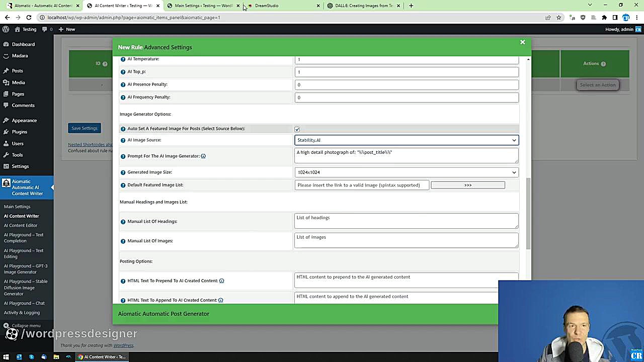Click into Manual List Of Headings textarea

[x=407, y=221]
